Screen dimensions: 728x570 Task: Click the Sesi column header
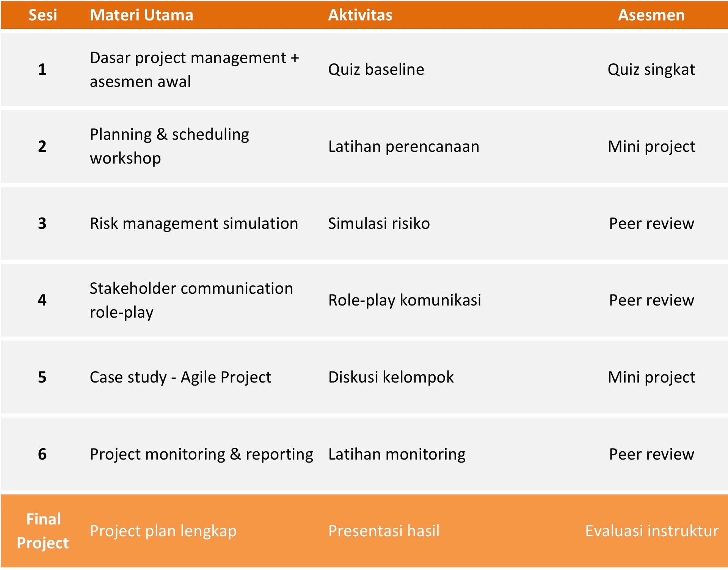42,15
